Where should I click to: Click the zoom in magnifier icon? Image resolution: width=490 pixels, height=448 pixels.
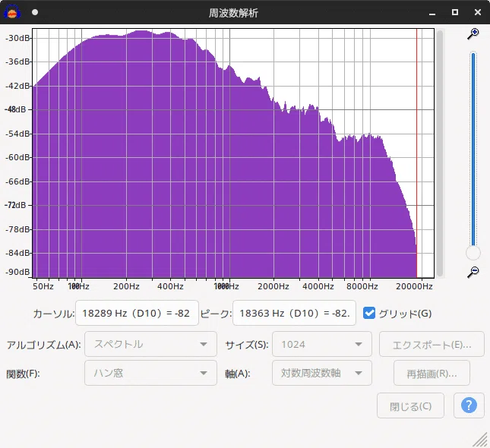[x=473, y=33]
